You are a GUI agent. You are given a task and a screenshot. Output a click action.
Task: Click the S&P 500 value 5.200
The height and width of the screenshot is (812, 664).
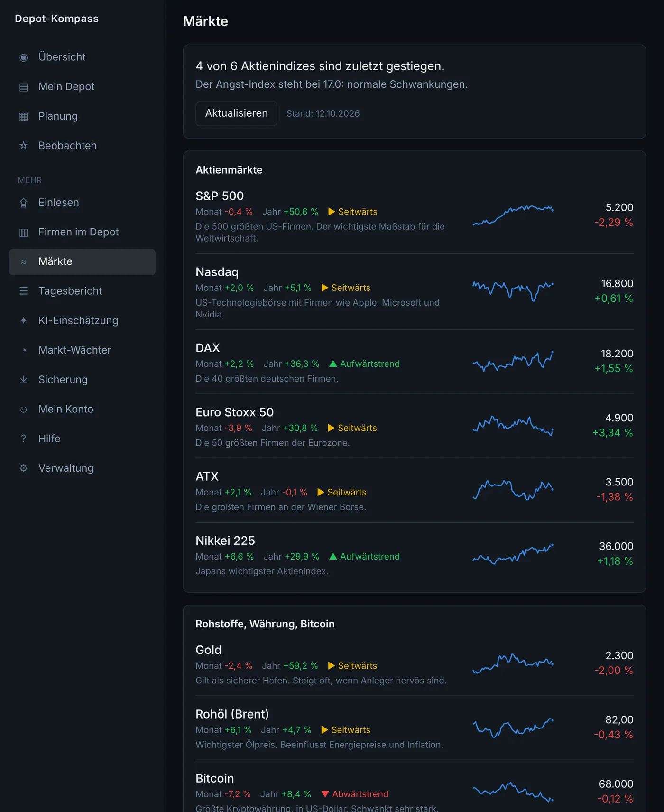point(619,207)
